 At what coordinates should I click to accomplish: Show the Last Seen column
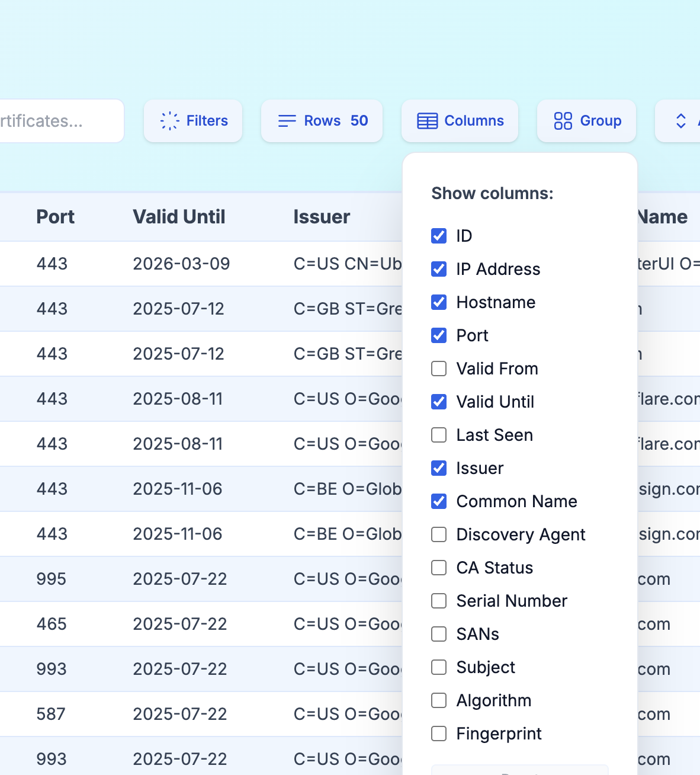[x=439, y=435]
